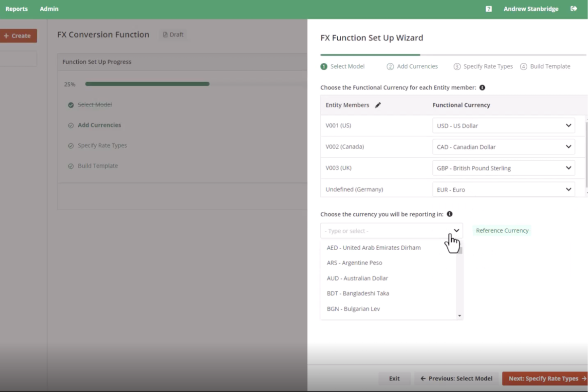588x392 pixels.
Task: Open the Admin menu
Action: 49,9
